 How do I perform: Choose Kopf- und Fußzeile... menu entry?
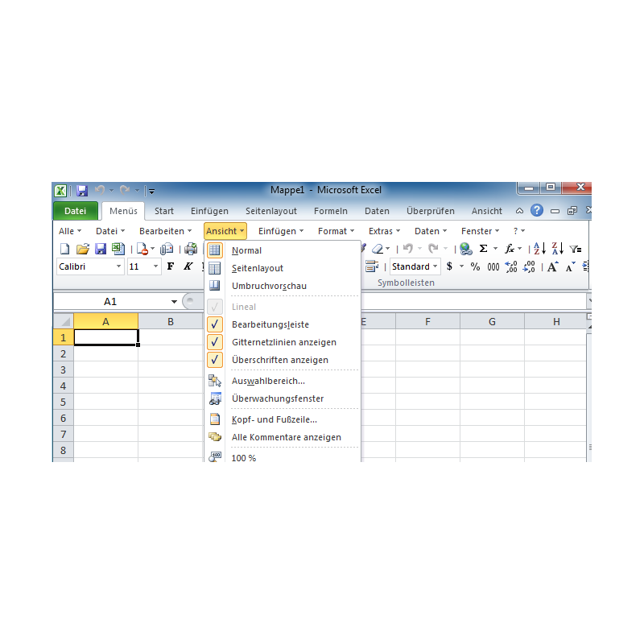274,419
